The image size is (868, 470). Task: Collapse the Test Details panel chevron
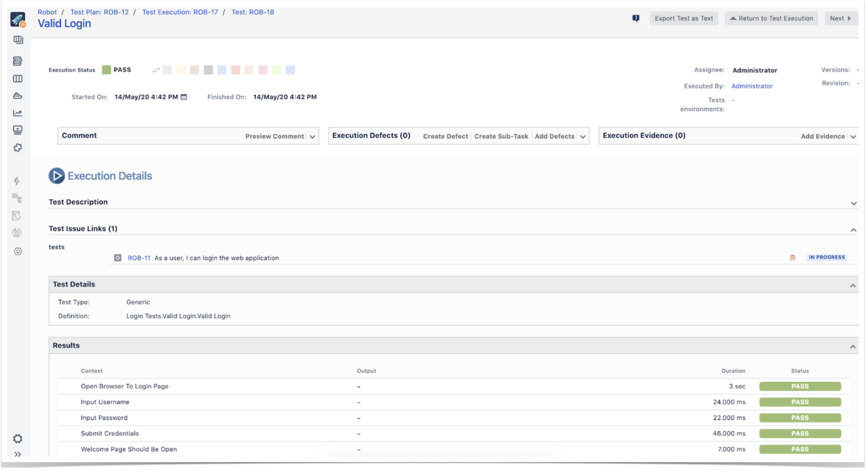click(853, 286)
